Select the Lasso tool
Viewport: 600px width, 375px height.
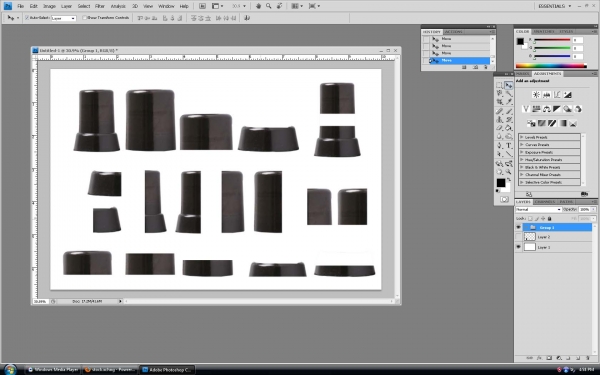(x=500, y=93)
